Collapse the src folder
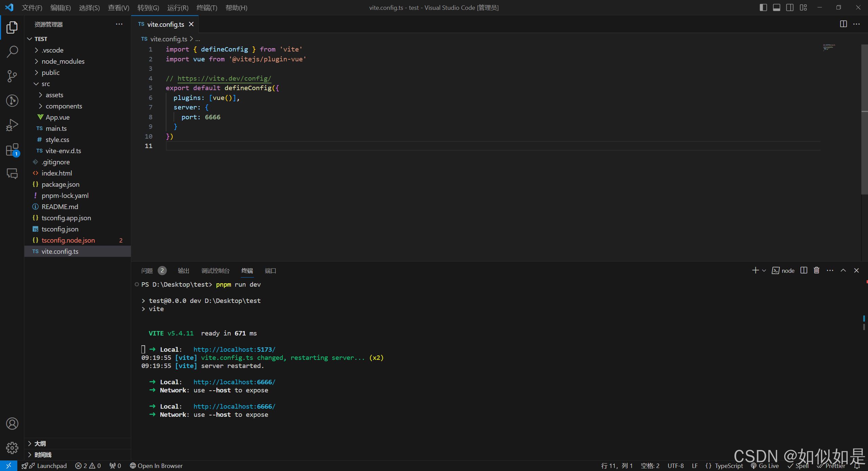868x471 pixels. coord(45,84)
